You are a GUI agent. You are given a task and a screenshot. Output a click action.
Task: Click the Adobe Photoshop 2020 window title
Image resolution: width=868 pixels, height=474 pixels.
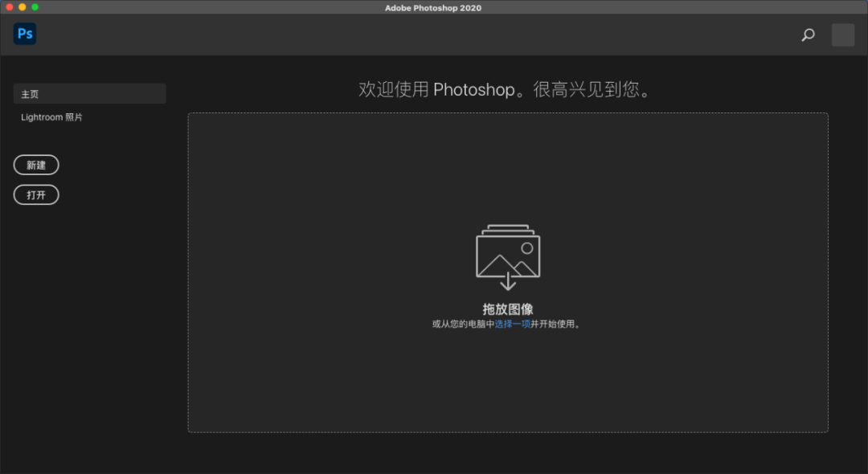(433, 8)
